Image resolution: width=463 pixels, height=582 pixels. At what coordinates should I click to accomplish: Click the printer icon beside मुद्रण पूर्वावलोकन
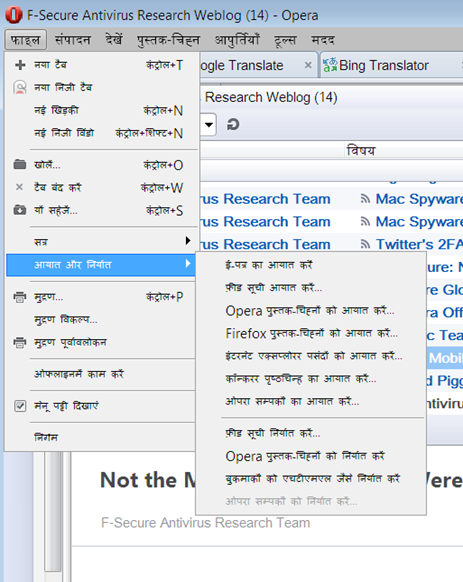20,342
